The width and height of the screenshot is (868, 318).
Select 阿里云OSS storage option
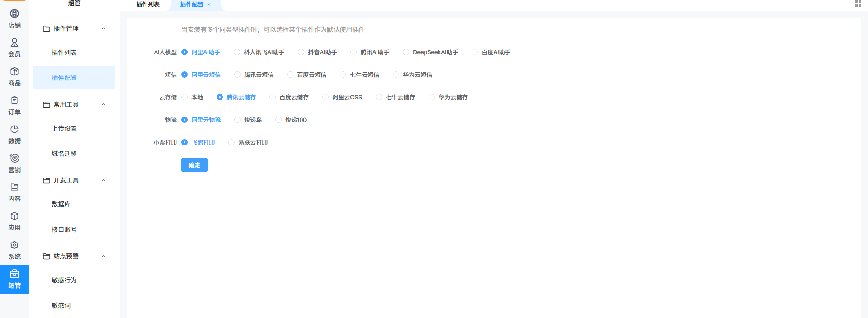pyautogui.click(x=342, y=98)
